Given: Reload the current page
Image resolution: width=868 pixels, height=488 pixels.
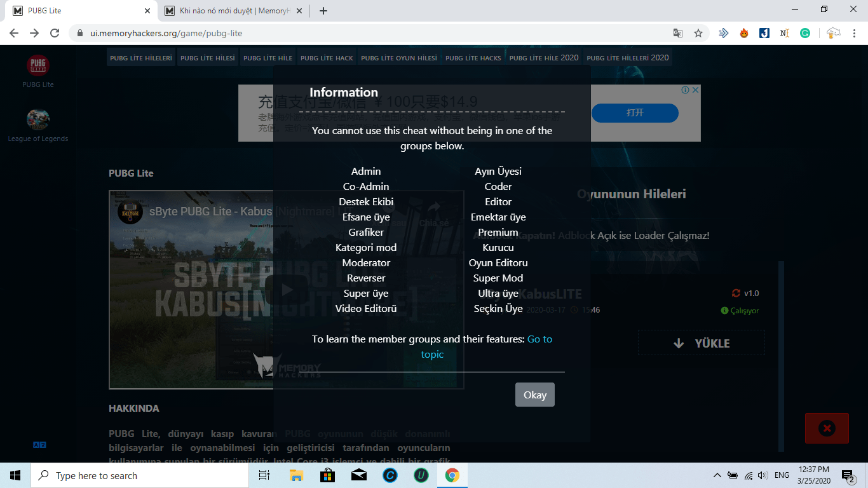Looking at the screenshot, I should [55, 33].
